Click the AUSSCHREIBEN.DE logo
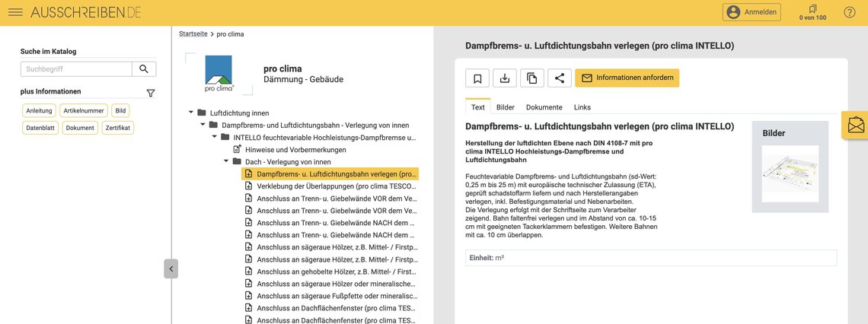 point(86,12)
